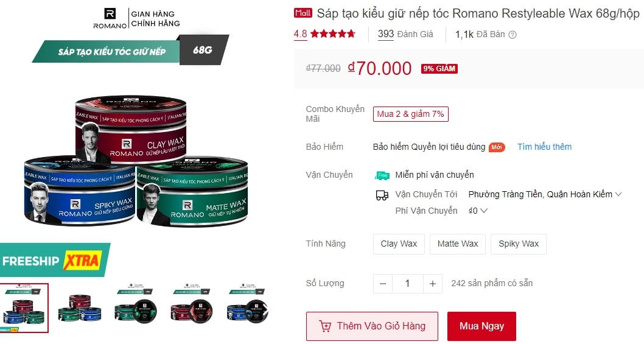Click the shopping cart icon in the add-to-cart button
Screen dimensions: 644x344
click(325, 326)
